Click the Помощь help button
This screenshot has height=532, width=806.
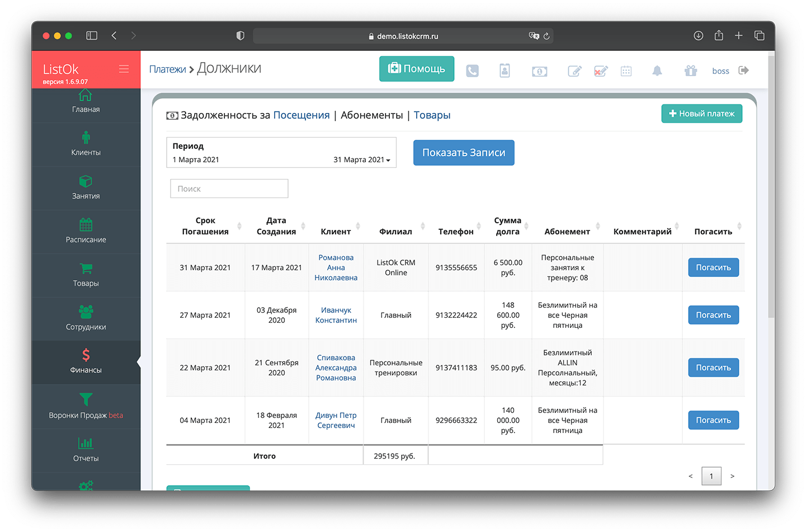[417, 69]
